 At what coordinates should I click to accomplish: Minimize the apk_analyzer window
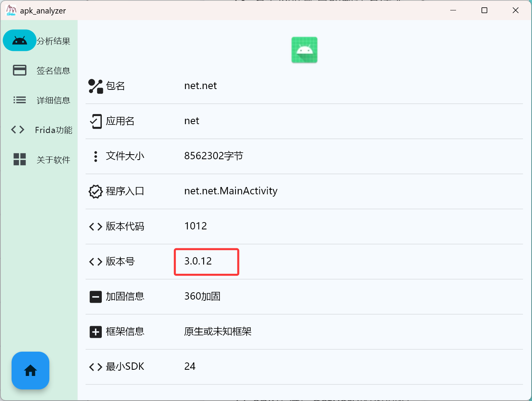click(x=453, y=10)
